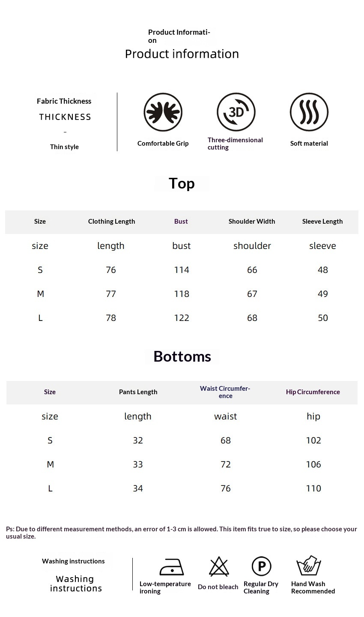
Task: Click the Regular Dry Cleaning P icon
Action: pos(261,566)
